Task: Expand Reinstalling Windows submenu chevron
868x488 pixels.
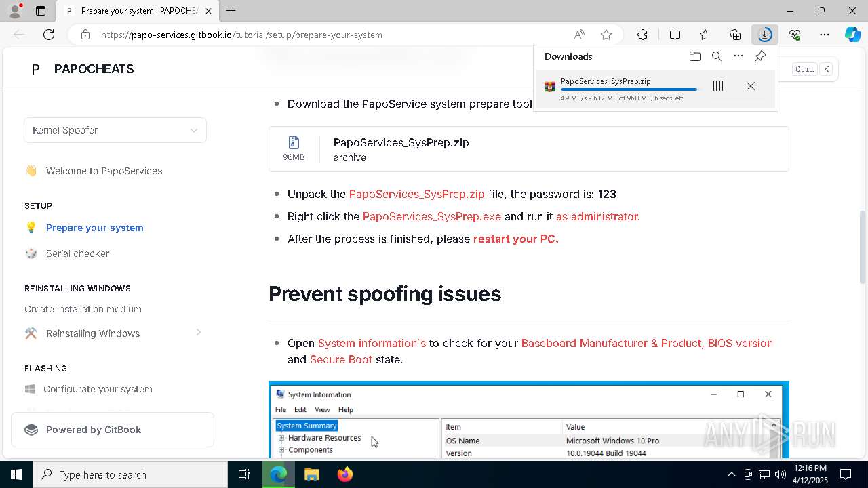Action: coord(198,332)
